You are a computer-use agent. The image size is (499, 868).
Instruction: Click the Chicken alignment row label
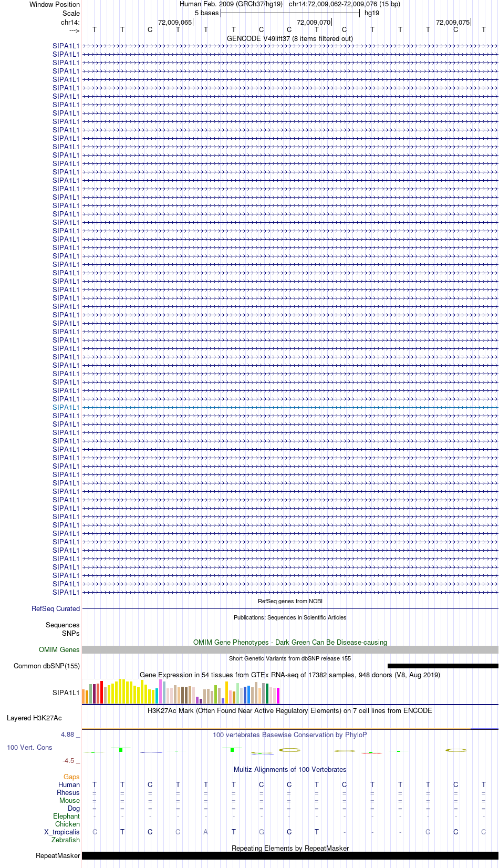(x=67, y=824)
